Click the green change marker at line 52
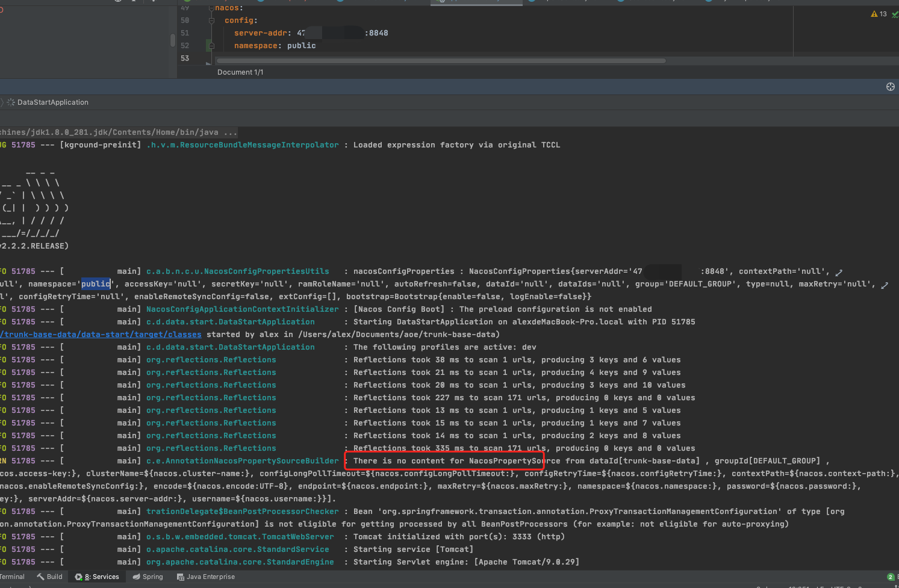 pos(210,46)
